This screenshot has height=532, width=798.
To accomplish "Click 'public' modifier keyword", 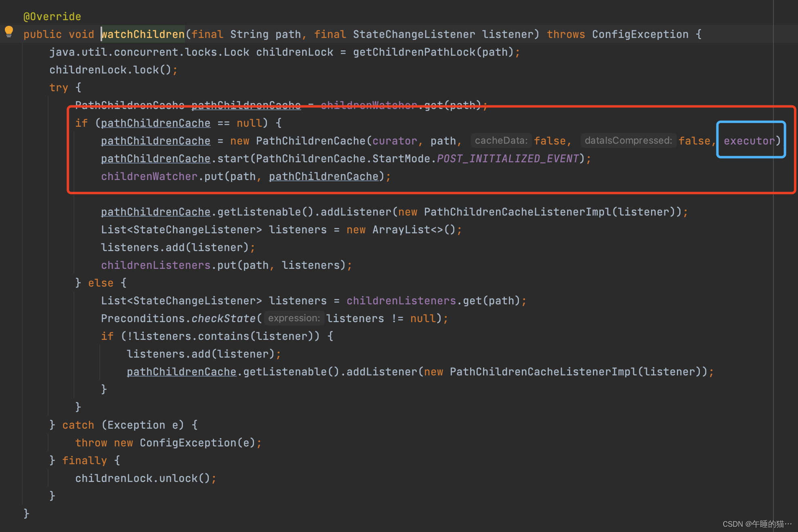I will tap(42, 34).
